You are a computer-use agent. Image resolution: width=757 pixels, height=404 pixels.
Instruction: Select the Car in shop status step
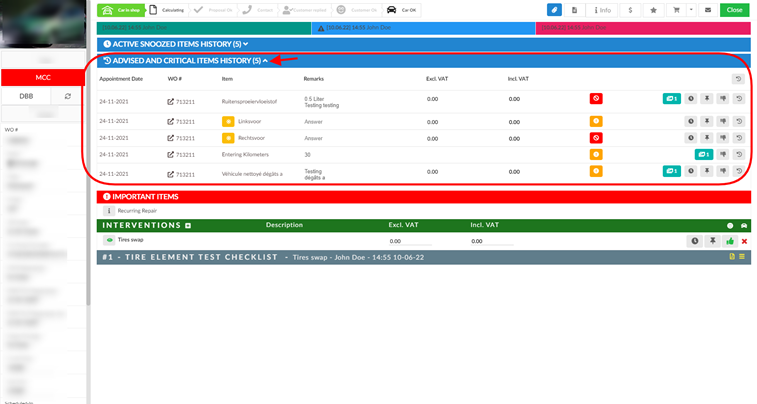[x=121, y=10]
